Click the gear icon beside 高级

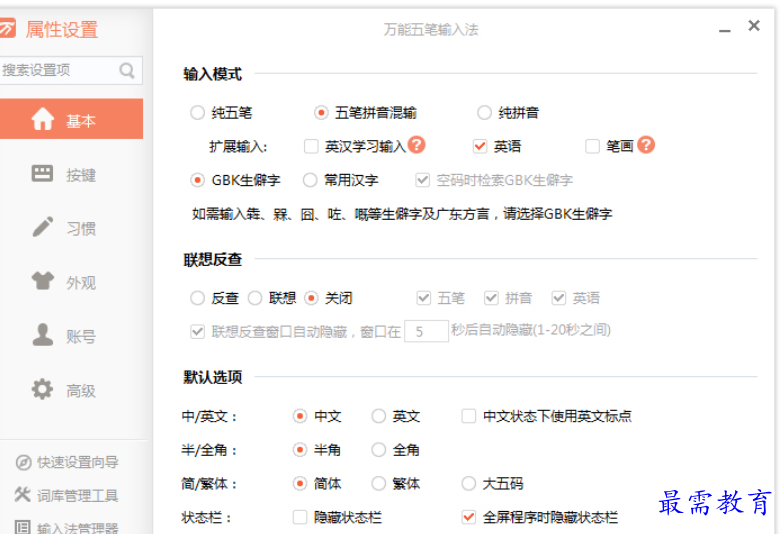42,389
